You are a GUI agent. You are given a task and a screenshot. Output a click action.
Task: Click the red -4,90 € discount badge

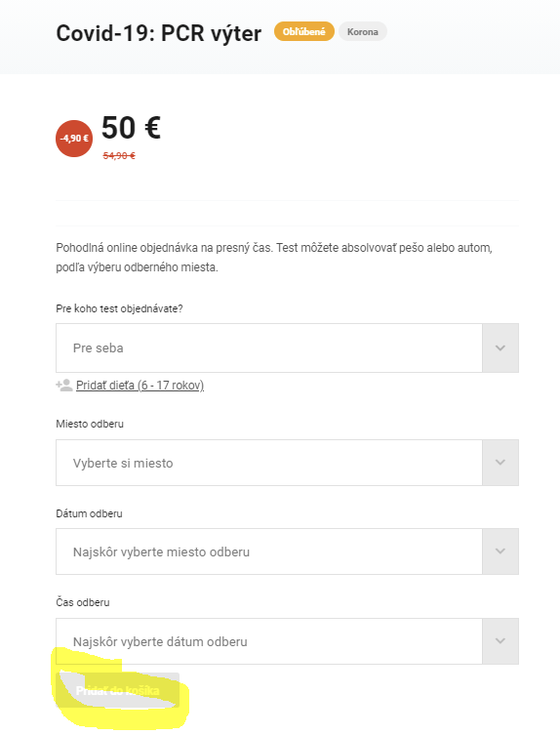[x=74, y=139]
